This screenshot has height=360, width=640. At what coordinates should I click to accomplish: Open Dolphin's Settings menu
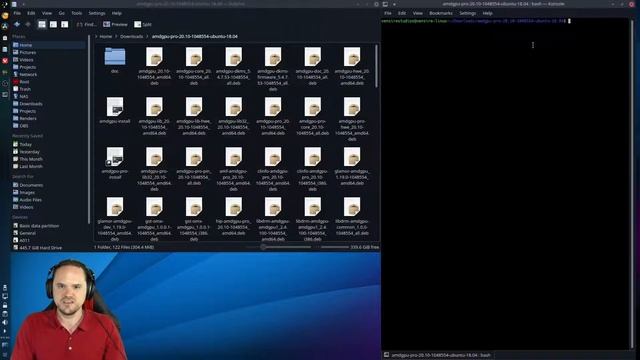97,13
